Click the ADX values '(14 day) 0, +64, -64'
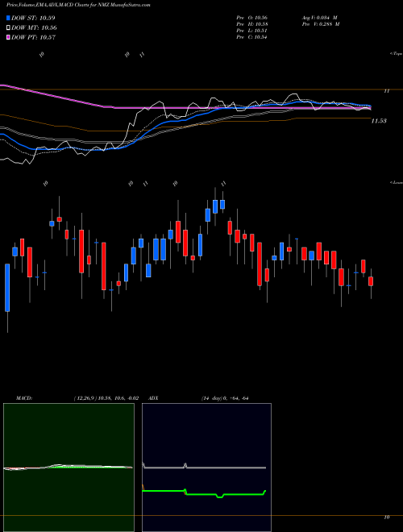Viewport: 403px width, 532px height. (223, 398)
